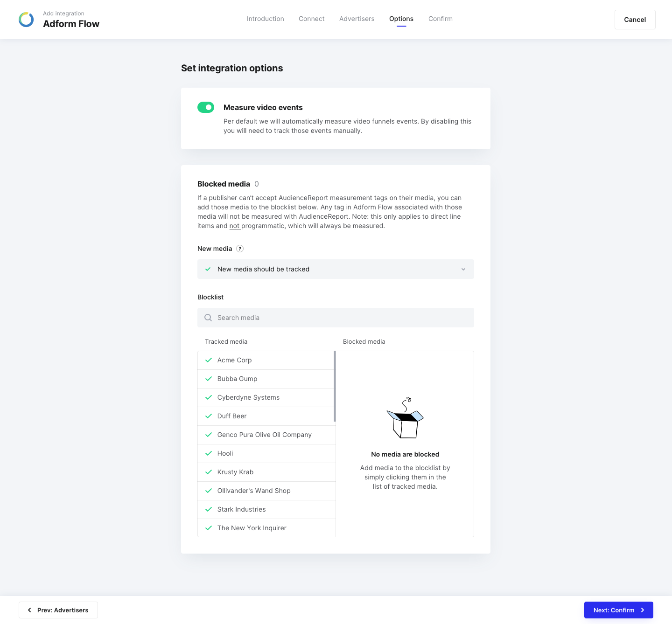Select the Options step tab

point(401,19)
